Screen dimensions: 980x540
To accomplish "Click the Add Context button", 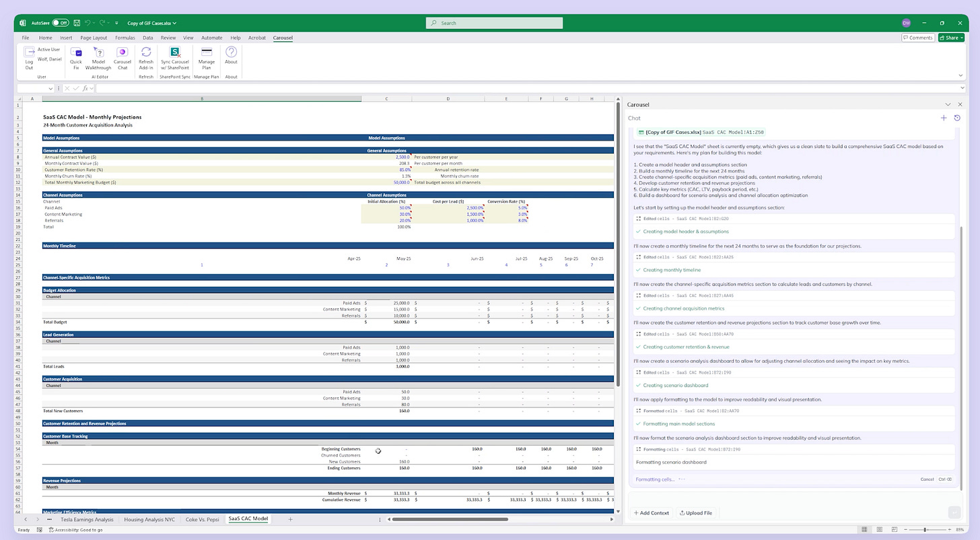I will click(x=651, y=513).
